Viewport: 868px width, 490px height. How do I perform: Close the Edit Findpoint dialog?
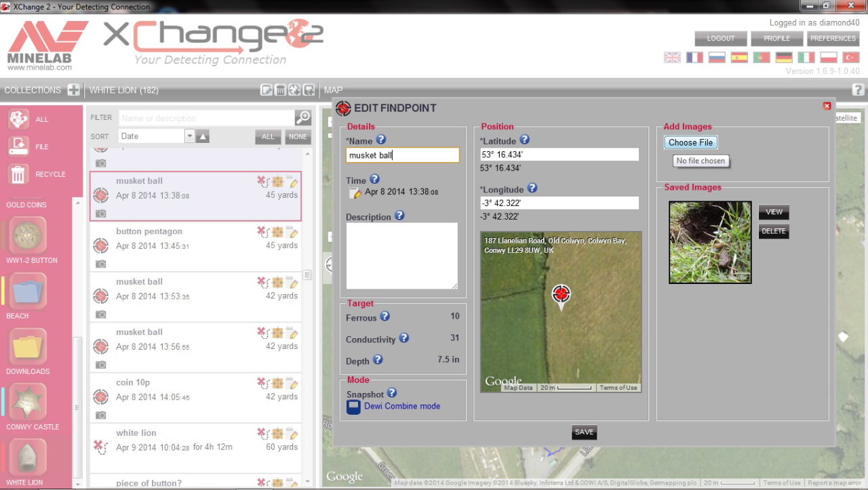827,106
